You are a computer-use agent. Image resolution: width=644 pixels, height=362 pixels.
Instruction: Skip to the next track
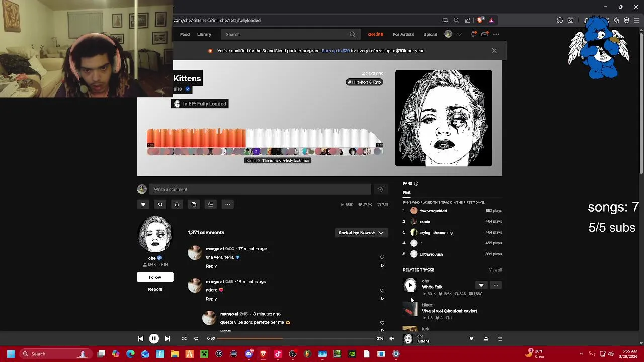point(167,339)
